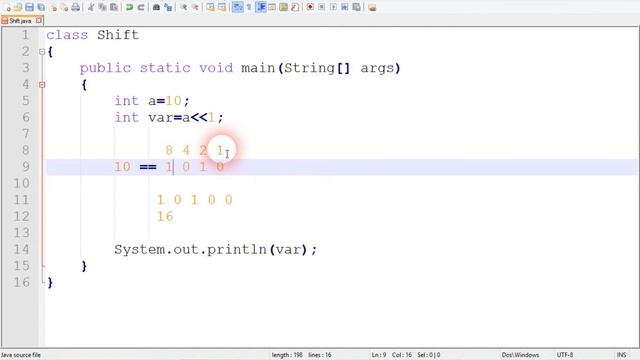This screenshot has height=360, width=640.
Task: Click 'Java source file' in the status bar
Action: point(21,355)
